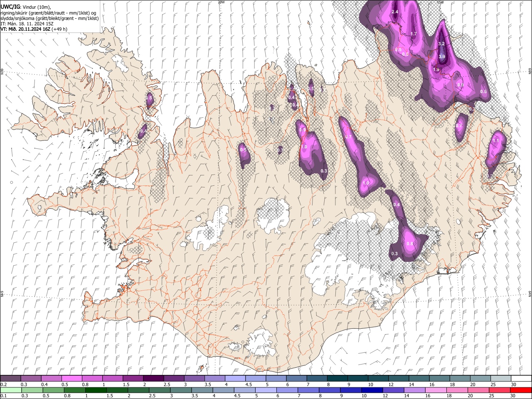Select the bottom legend swatch between 20 and 25
Screen dimensions: 532x399
coord(478,390)
